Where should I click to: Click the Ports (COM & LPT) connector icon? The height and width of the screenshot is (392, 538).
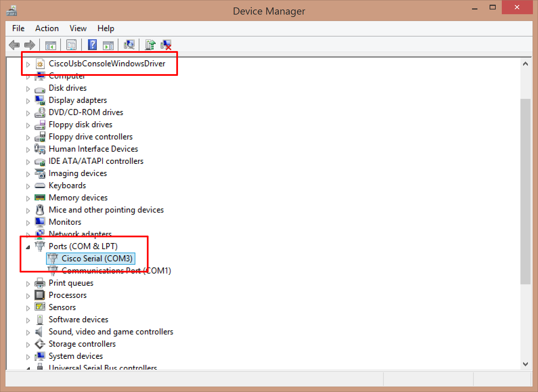click(x=40, y=246)
